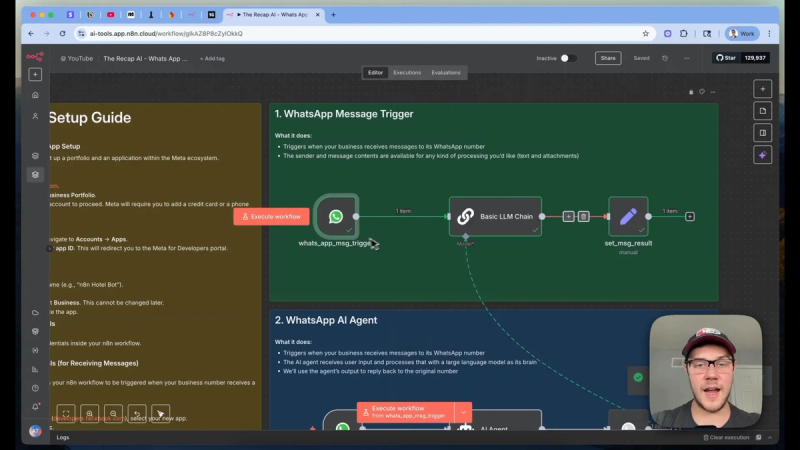The width and height of the screenshot is (800, 450).
Task: Click the Add tag link
Action: pos(212,59)
